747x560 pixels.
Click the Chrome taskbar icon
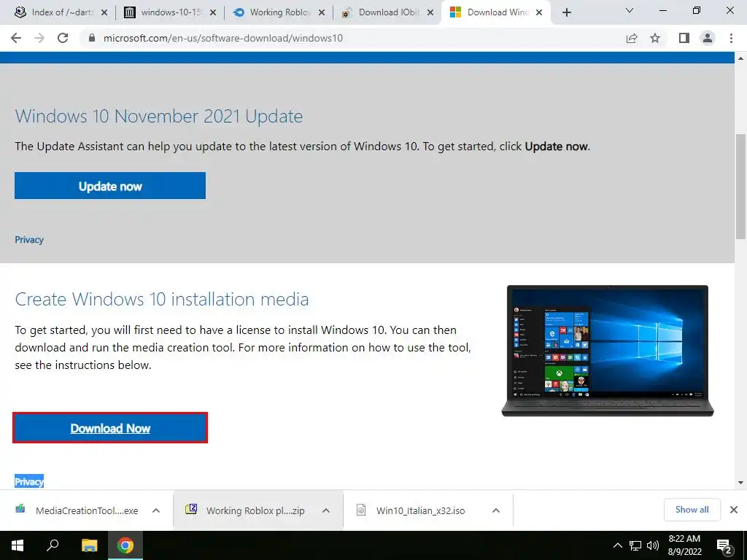(x=125, y=545)
